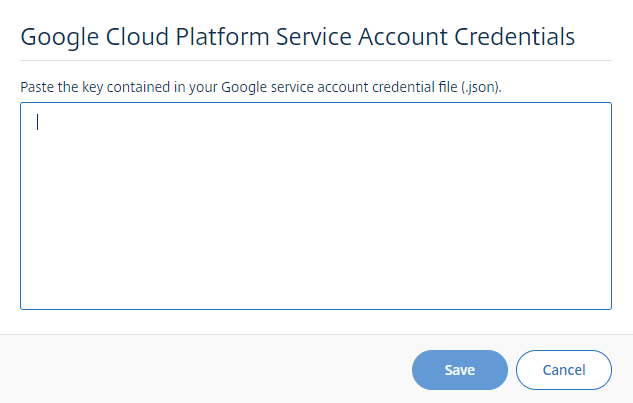Viewport: 633px width, 403px height.
Task: Click the bottom area of the key field
Action: click(315, 290)
